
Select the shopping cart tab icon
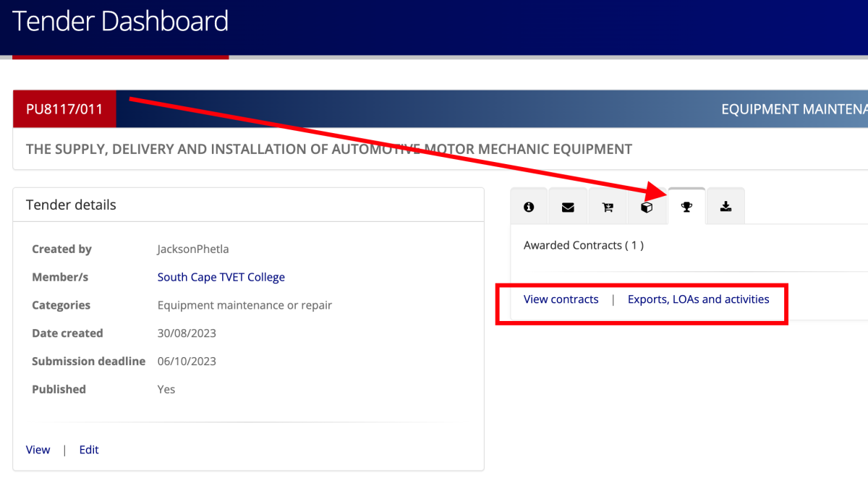[608, 207]
